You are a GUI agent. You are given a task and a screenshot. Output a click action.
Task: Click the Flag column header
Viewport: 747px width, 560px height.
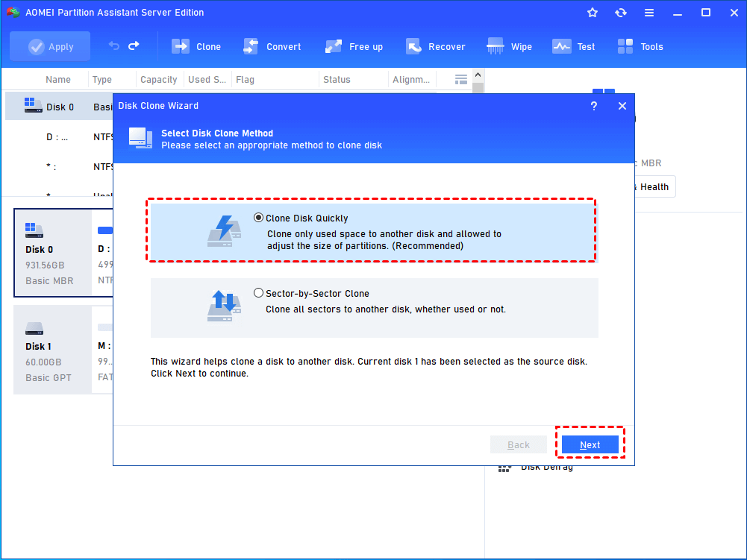pyautogui.click(x=245, y=80)
